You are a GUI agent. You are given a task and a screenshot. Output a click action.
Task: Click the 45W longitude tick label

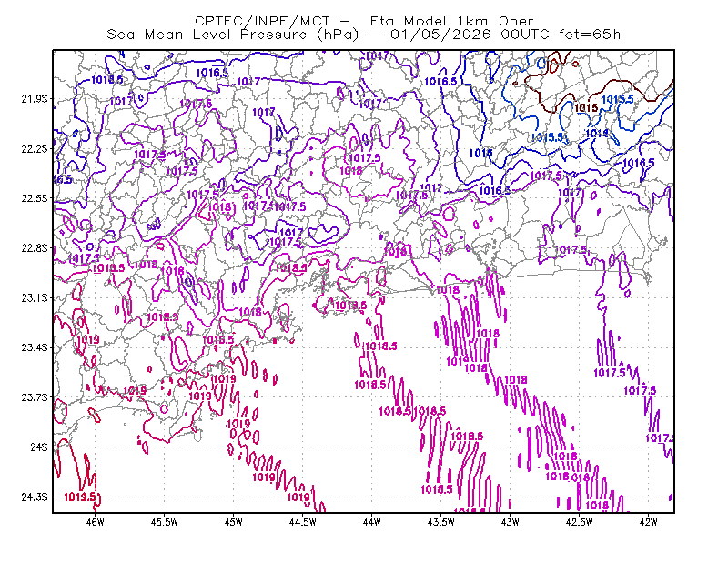[x=234, y=522]
